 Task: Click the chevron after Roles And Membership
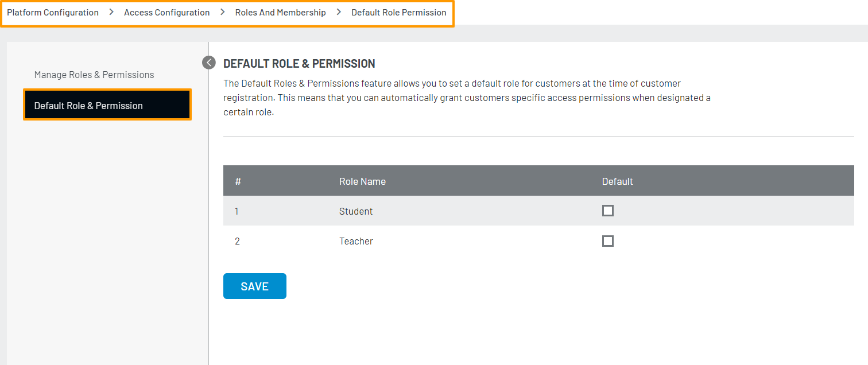click(338, 12)
